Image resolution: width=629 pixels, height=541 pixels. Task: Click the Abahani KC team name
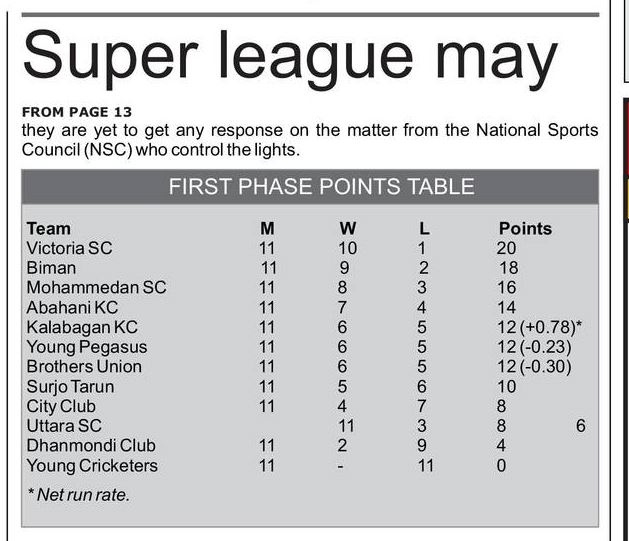(72, 307)
